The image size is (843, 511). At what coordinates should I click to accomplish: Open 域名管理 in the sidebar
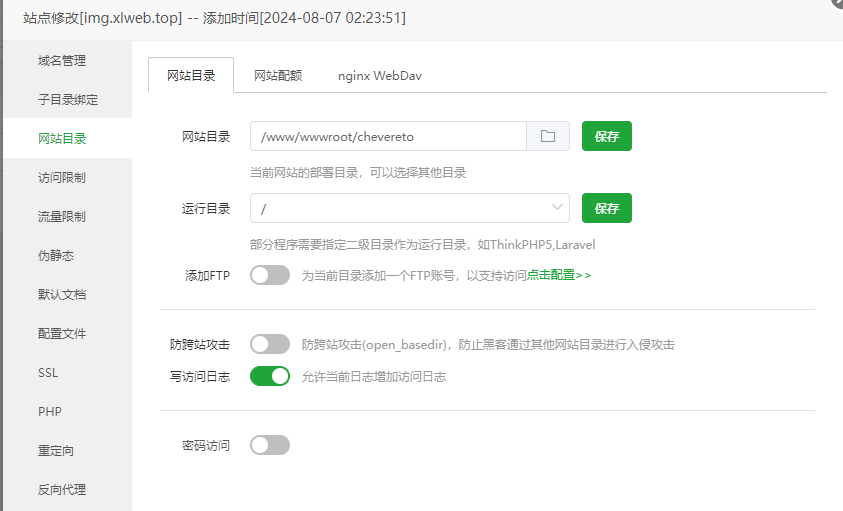62,61
